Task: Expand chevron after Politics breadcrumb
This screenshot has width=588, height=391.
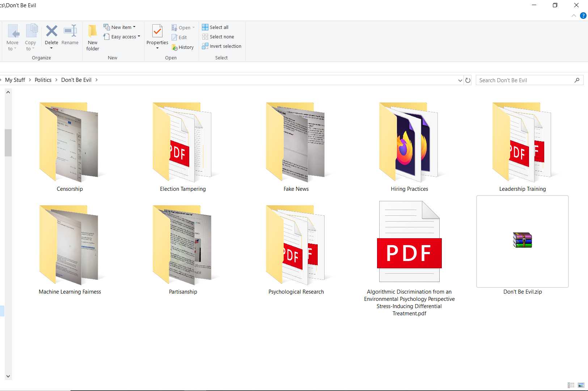Action: pos(56,80)
